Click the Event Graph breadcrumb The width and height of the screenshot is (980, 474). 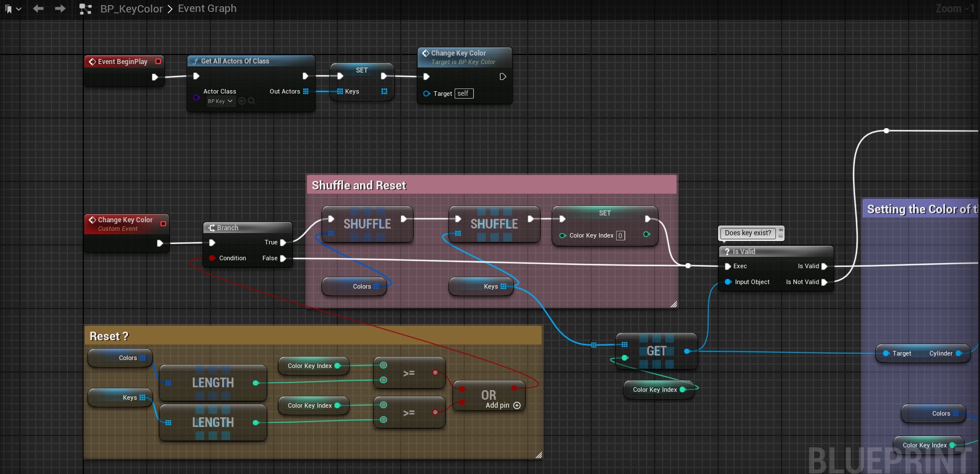click(207, 9)
